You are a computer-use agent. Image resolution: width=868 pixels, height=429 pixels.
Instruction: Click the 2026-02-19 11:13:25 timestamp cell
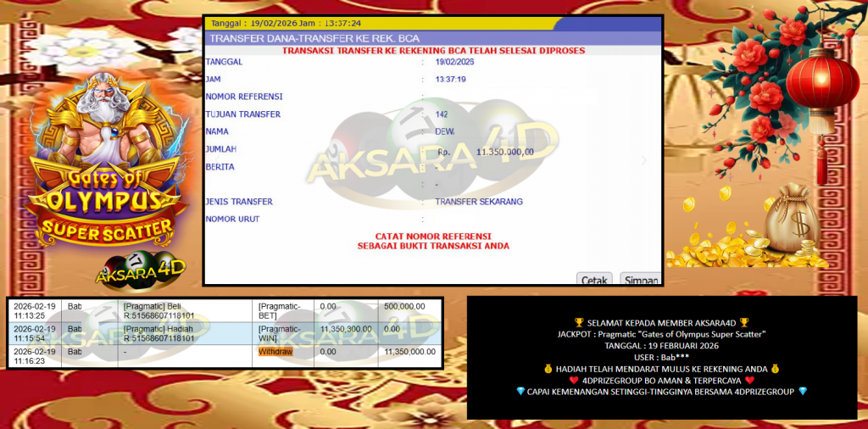[x=35, y=310]
